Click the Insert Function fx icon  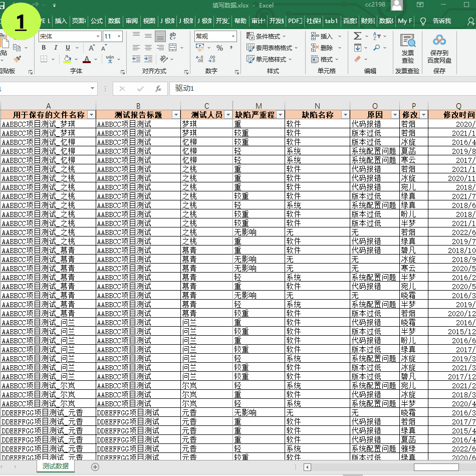point(158,89)
